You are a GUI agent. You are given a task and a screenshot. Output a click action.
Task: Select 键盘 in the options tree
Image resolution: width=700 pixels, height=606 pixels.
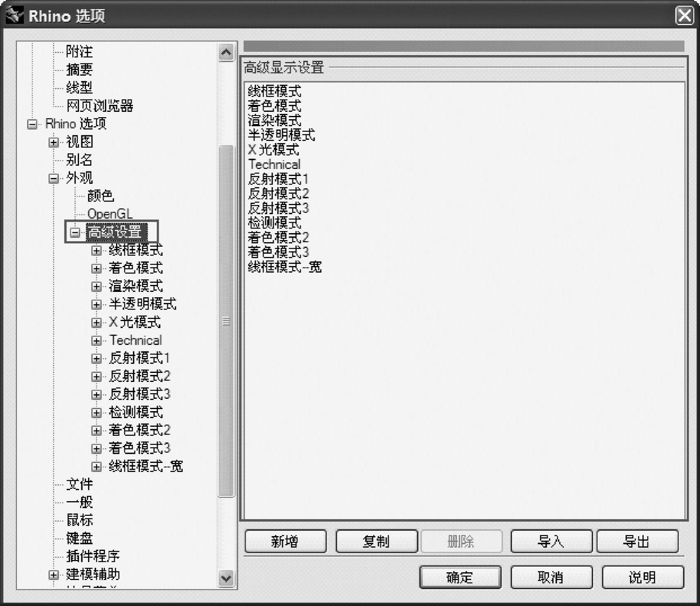pyautogui.click(x=79, y=539)
